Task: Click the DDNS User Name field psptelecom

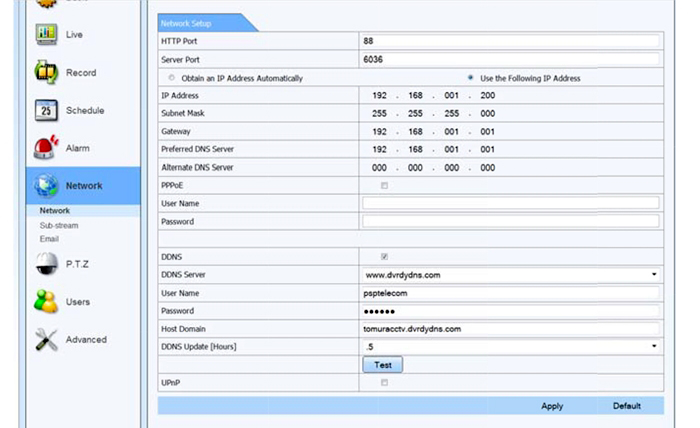Action: click(x=511, y=293)
